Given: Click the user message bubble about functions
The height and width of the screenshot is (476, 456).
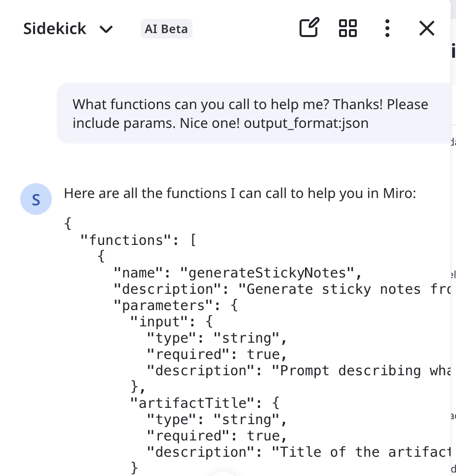Looking at the screenshot, I should (x=254, y=113).
